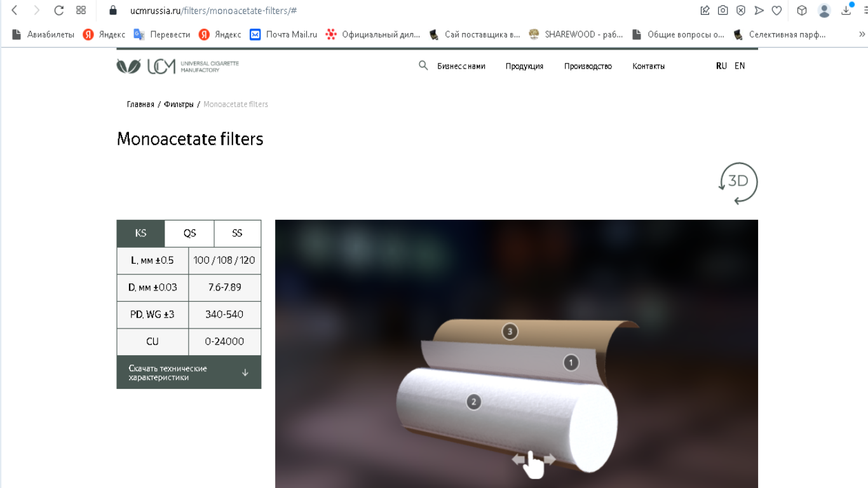Select the QS size tab

coord(189,233)
